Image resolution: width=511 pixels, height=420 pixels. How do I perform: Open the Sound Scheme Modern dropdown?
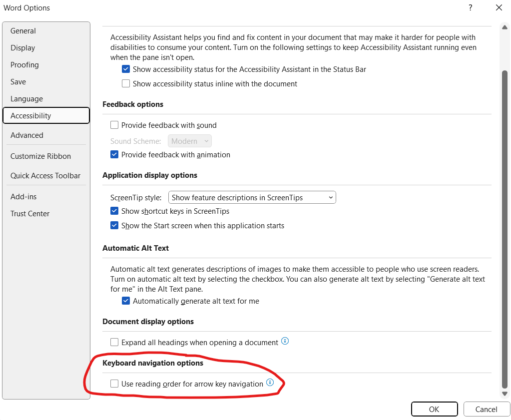[190, 141]
